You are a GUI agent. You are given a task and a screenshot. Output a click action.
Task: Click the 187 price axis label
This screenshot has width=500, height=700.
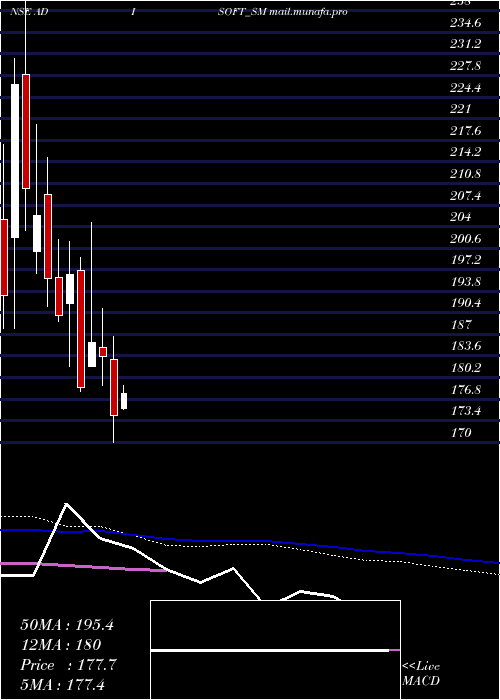click(x=461, y=325)
